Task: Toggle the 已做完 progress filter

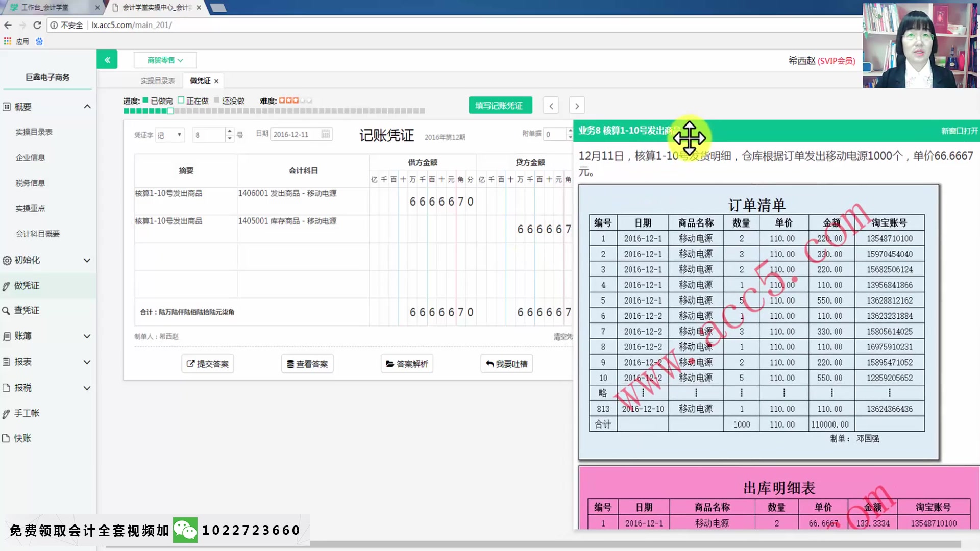Action: pyautogui.click(x=144, y=100)
